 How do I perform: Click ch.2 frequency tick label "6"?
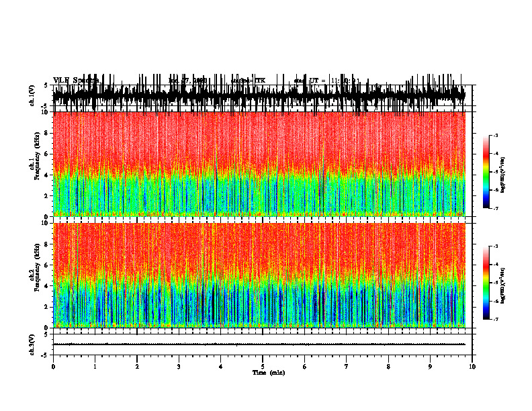point(47,265)
